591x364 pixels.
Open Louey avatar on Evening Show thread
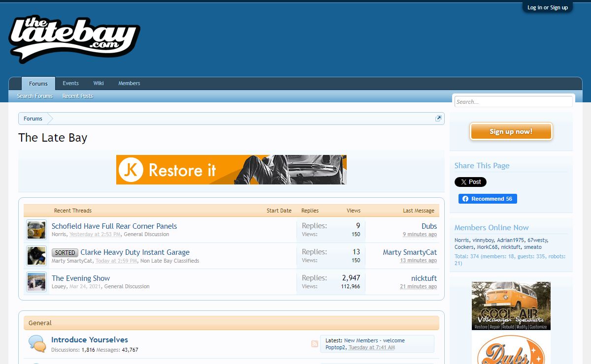[x=36, y=282]
